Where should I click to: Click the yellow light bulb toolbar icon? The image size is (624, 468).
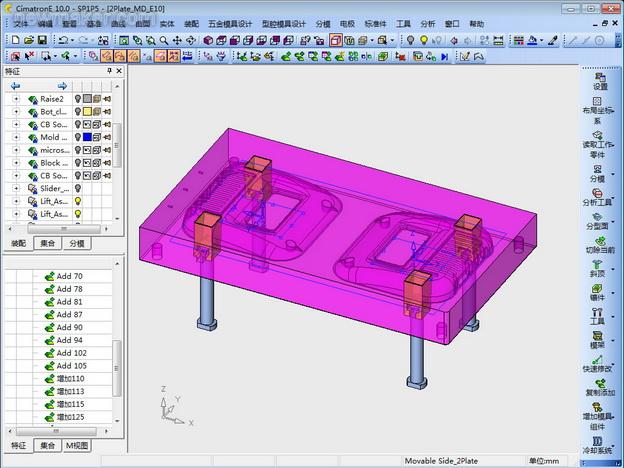tap(424, 40)
